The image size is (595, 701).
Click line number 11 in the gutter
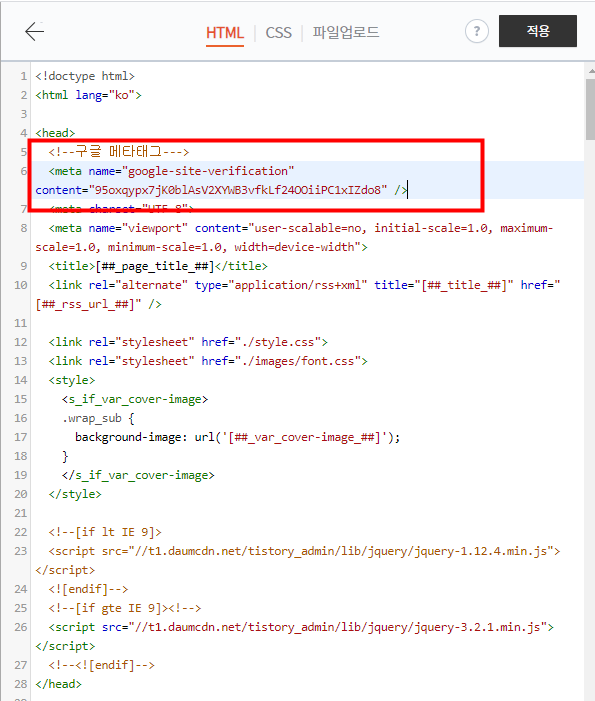click(21, 323)
